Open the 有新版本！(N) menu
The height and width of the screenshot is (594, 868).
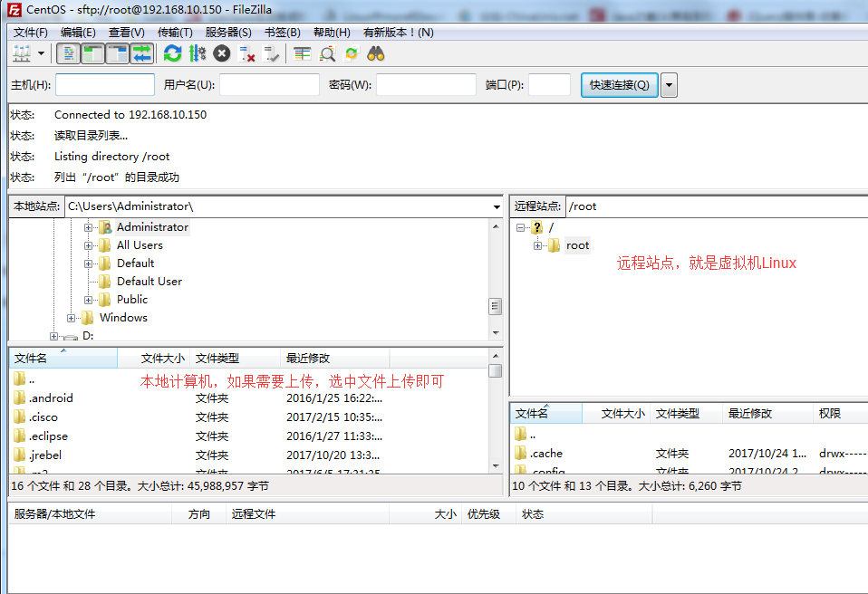399,32
